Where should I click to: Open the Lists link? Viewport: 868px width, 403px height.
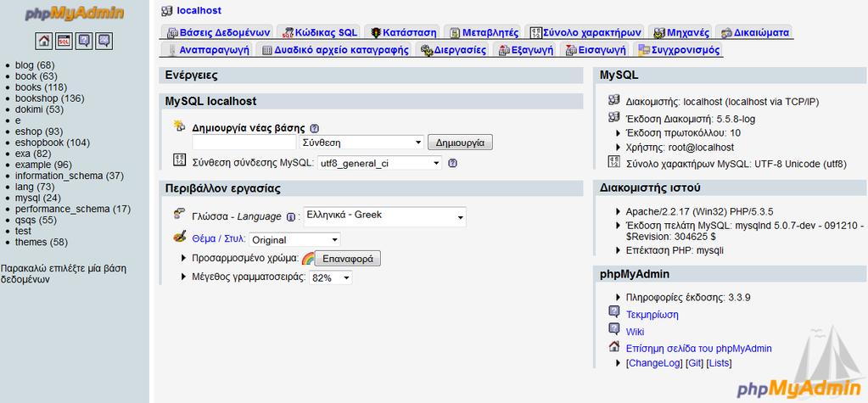[719, 364]
